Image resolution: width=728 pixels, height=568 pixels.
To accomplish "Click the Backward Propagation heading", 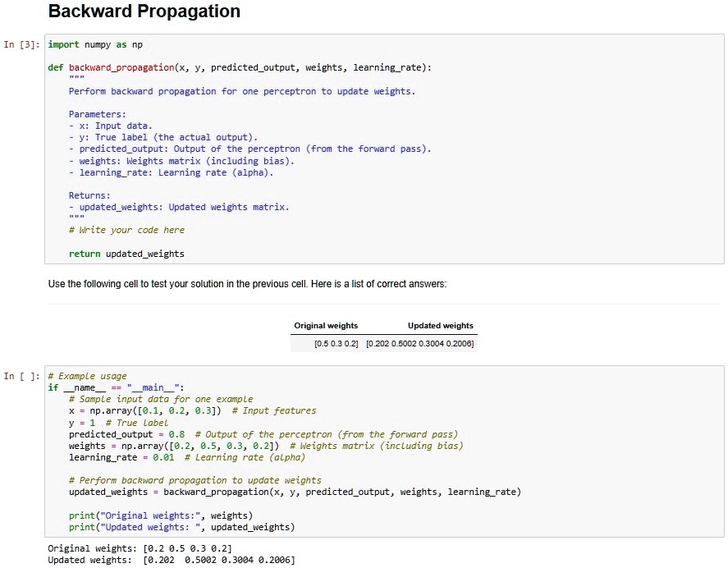I will (144, 11).
